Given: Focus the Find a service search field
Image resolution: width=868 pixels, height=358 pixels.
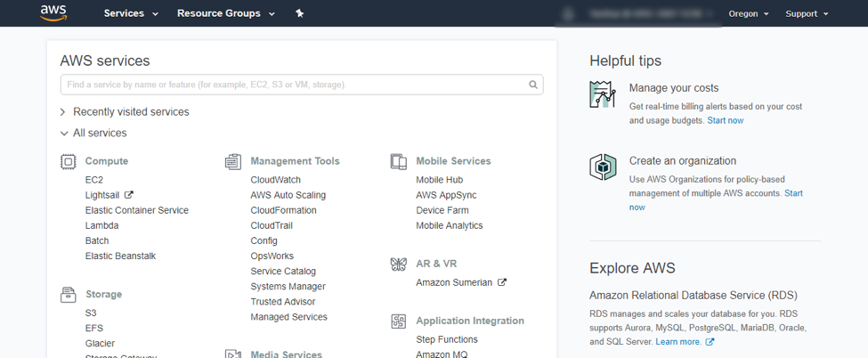Looking at the screenshot, I should click(302, 85).
